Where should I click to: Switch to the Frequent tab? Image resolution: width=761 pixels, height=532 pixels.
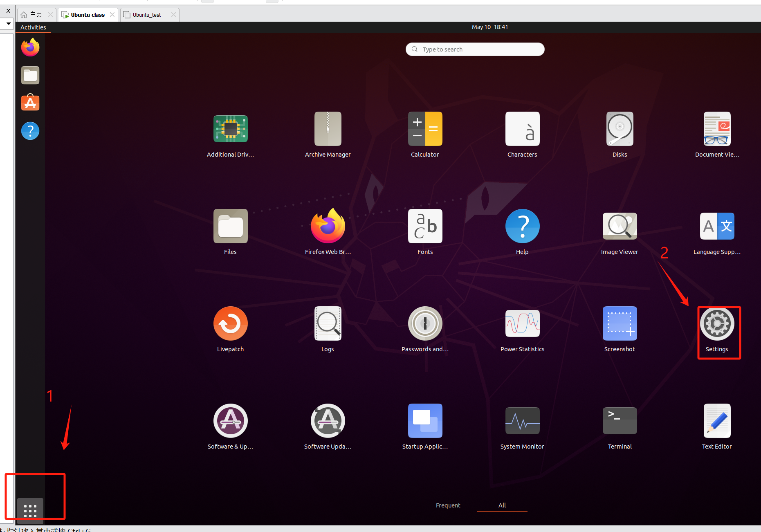coord(448,505)
